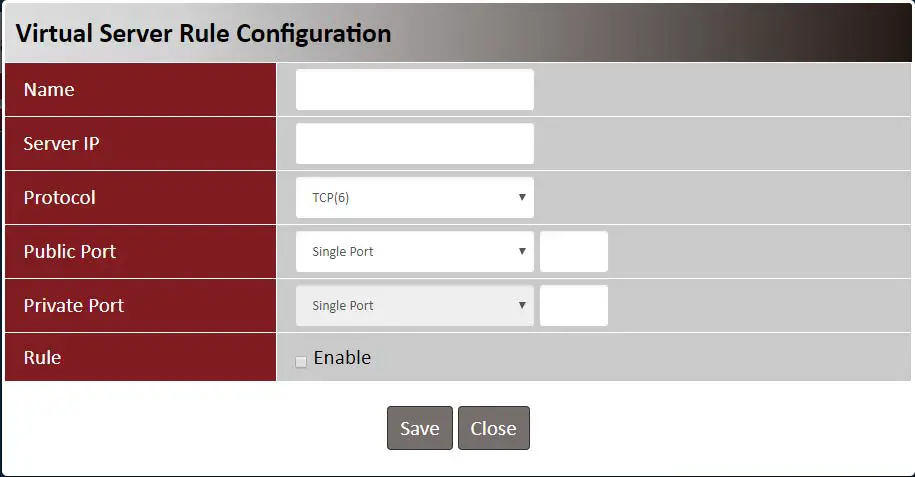Expand the Public Port Single Port dropdown
Image resolution: width=915 pixels, height=477 pixels.
pyautogui.click(x=414, y=252)
